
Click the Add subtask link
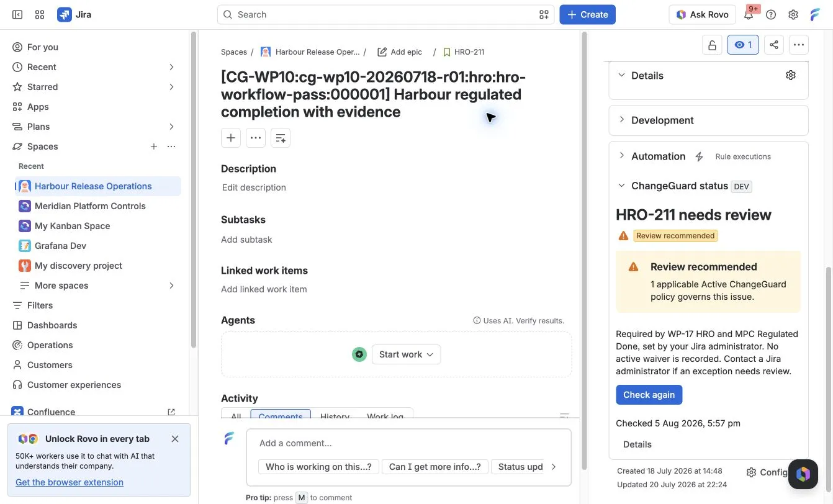(246, 240)
